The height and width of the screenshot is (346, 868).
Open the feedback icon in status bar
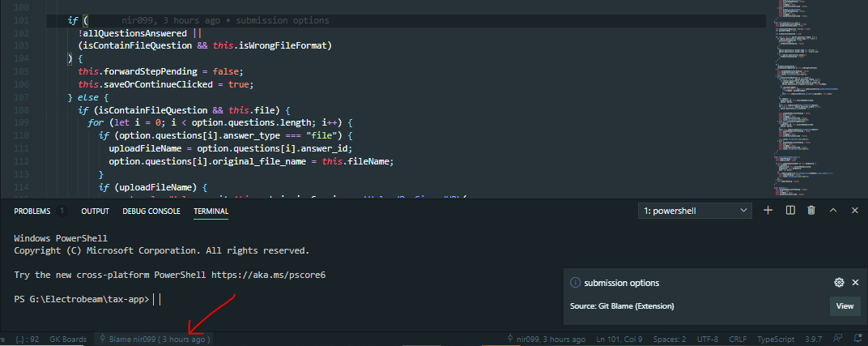(838, 339)
